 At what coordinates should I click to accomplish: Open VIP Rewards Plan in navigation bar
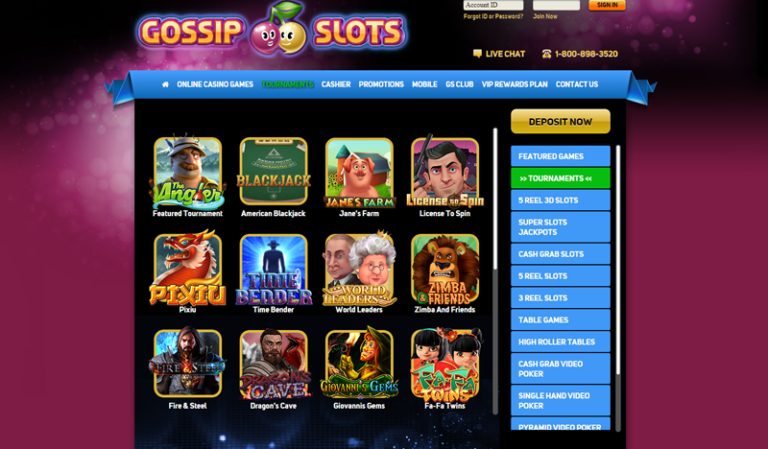(x=514, y=84)
